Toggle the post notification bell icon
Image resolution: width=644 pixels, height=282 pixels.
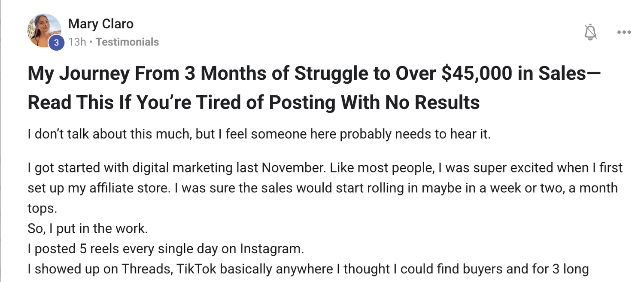(x=591, y=32)
